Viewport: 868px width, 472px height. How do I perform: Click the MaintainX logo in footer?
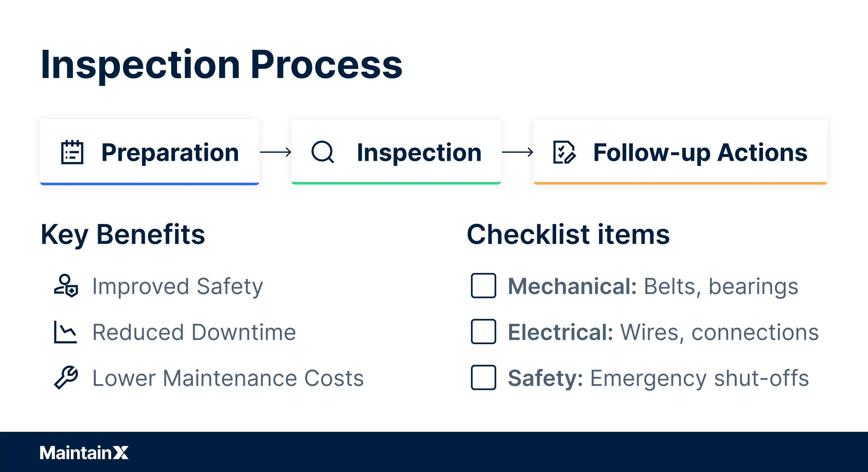84,452
